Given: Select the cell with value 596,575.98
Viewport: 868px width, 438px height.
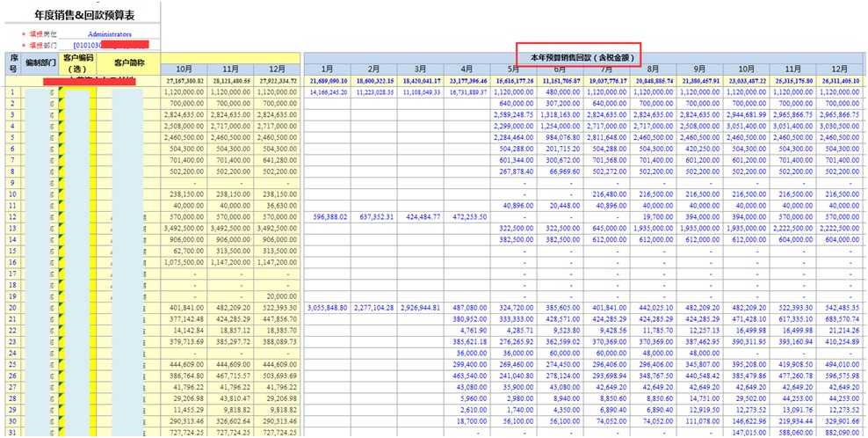Looking at the screenshot, I should coord(839,375).
